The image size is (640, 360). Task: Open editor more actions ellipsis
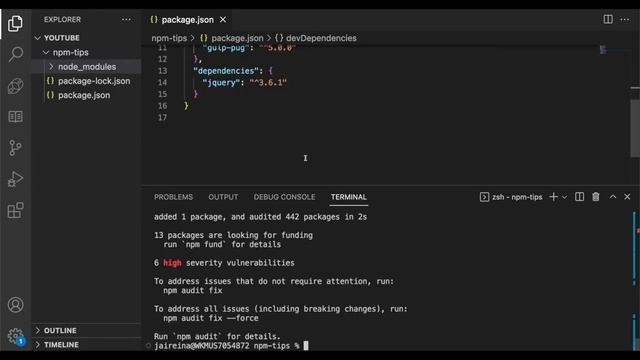coord(624,20)
